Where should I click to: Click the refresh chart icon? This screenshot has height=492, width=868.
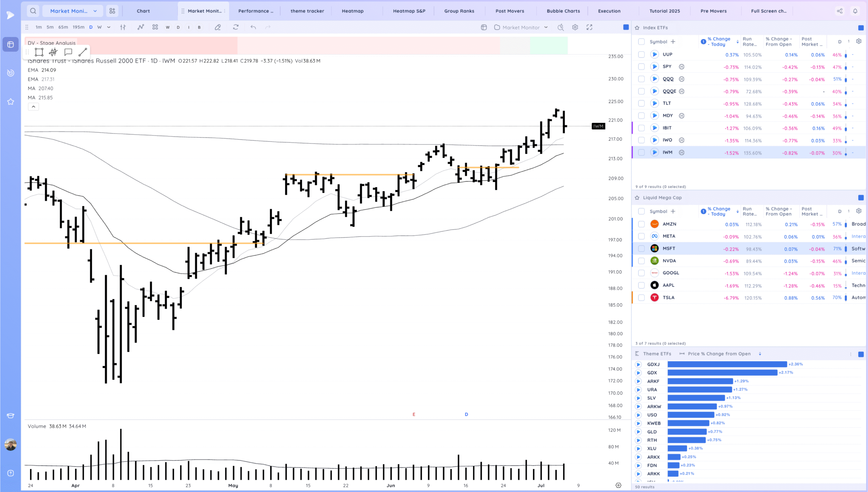(236, 27)
